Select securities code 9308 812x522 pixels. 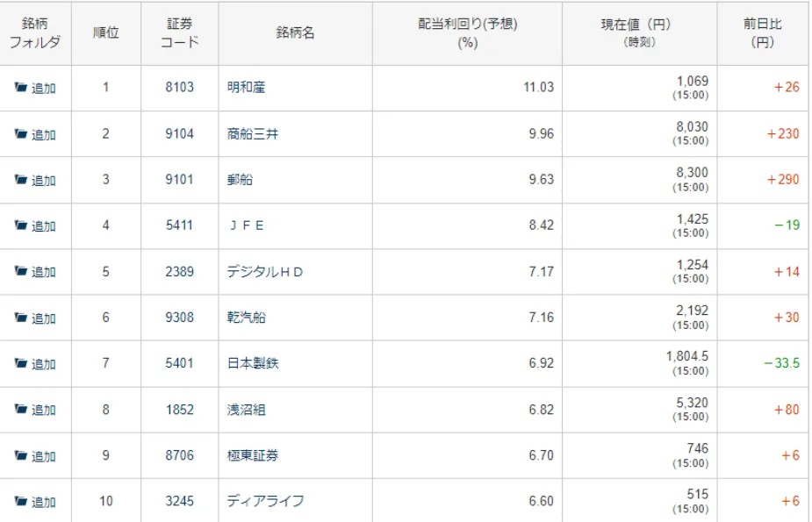point(180,317)
